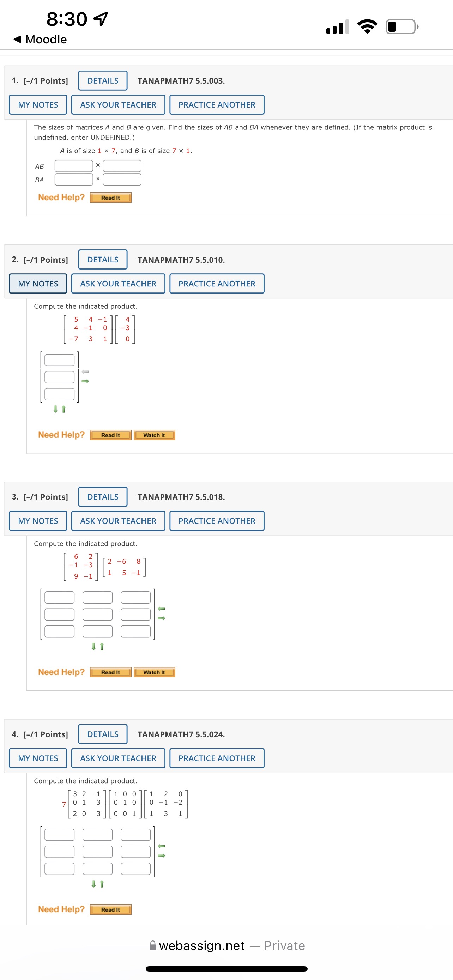The width and height of the screenshot is (453, 980).
Task: Click row 2 column 2 box, question 3
Action: pyautogui.click(x=97, y=615)
